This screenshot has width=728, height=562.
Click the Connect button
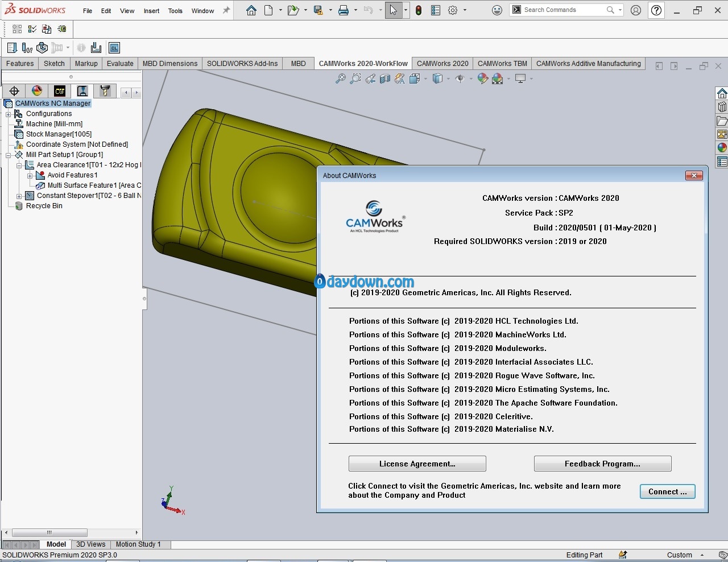668,491
